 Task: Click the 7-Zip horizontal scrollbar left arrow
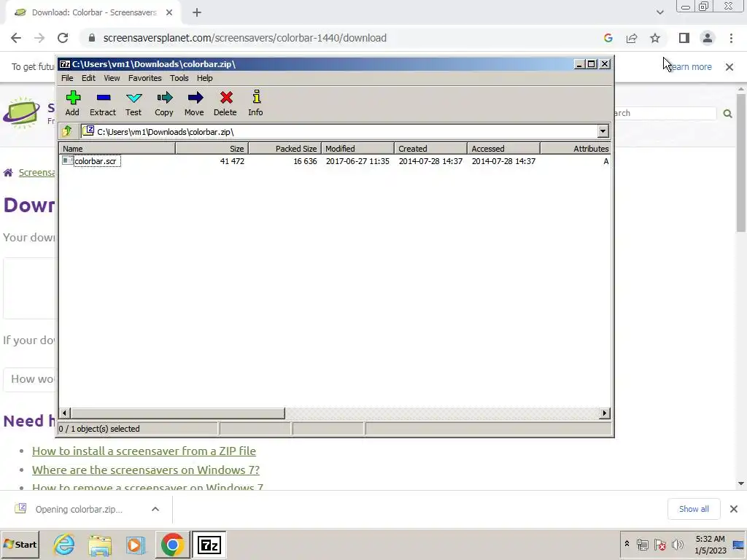(x=65, y=413)
